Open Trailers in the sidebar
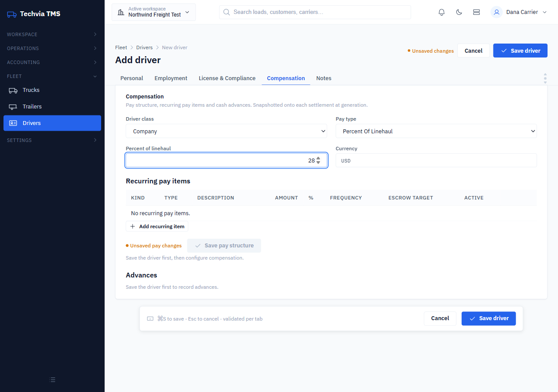558x392 pixels. (52, 107)
